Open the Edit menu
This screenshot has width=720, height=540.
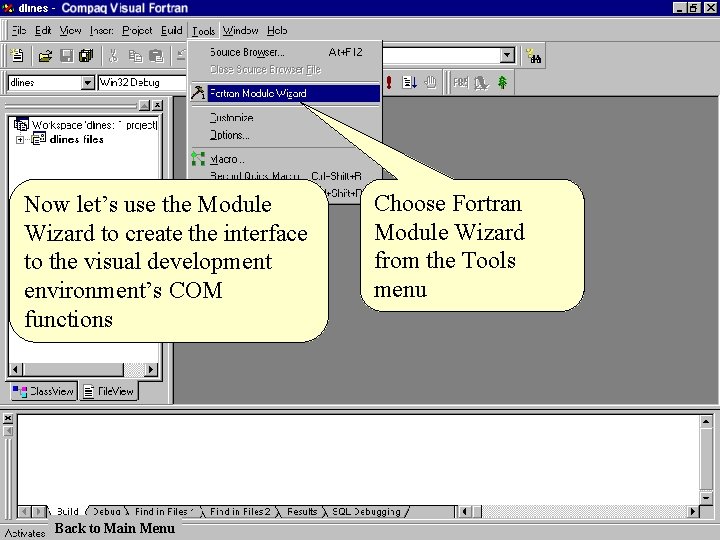click(43, 30)
